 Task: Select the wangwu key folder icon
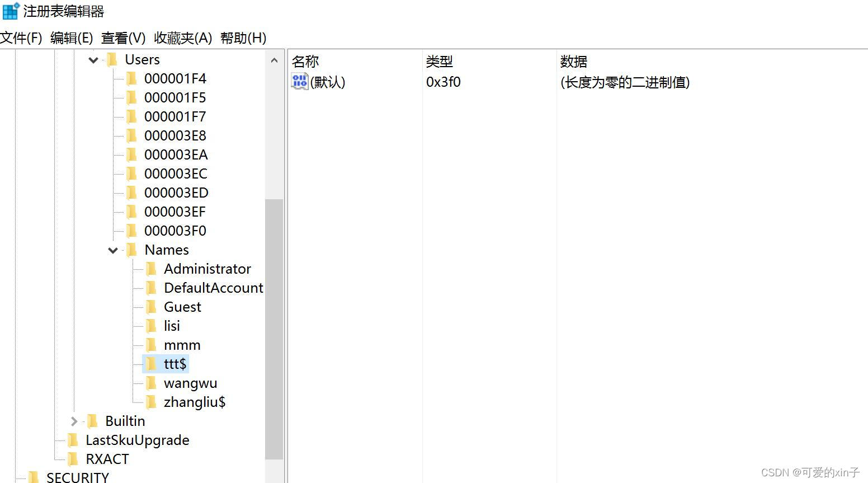point(152,383)
